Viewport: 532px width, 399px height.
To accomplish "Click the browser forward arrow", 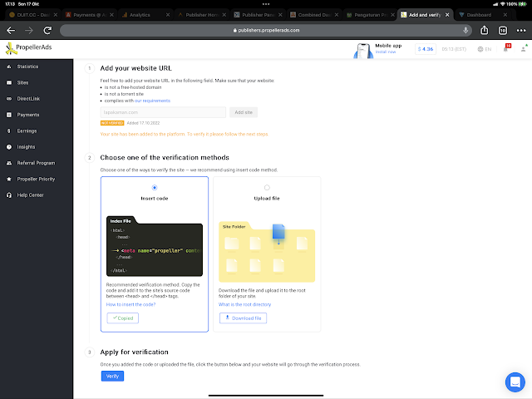I will tap(29, 31).
